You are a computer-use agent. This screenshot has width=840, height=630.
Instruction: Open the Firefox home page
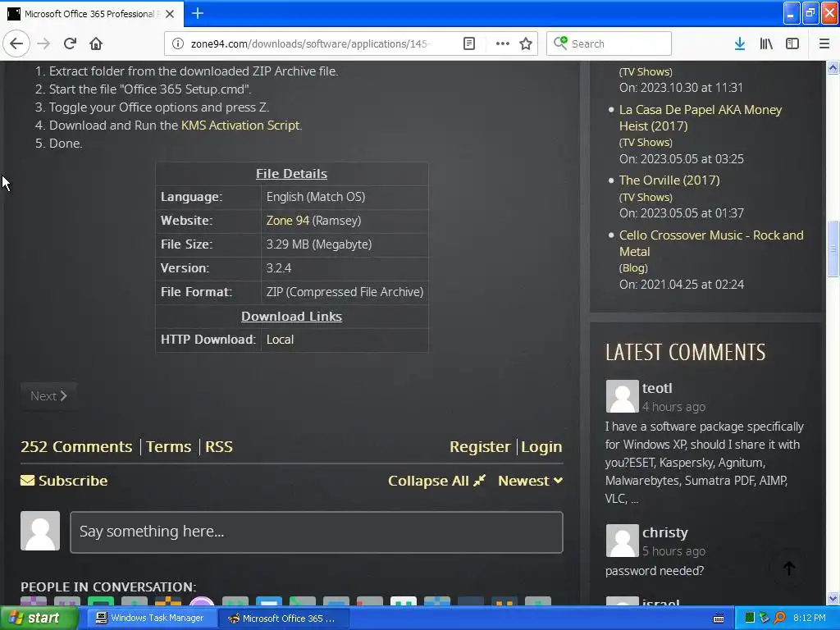(96, 43)
